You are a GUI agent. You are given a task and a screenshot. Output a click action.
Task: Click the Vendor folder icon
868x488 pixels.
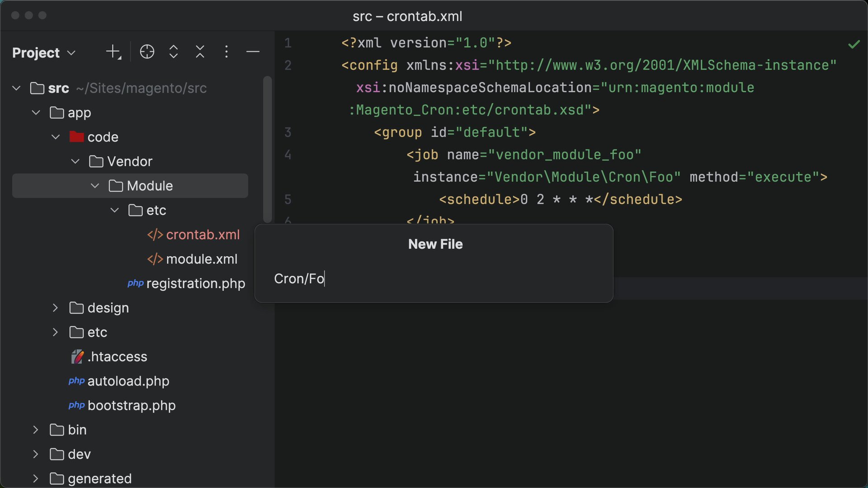pos(96,161)
